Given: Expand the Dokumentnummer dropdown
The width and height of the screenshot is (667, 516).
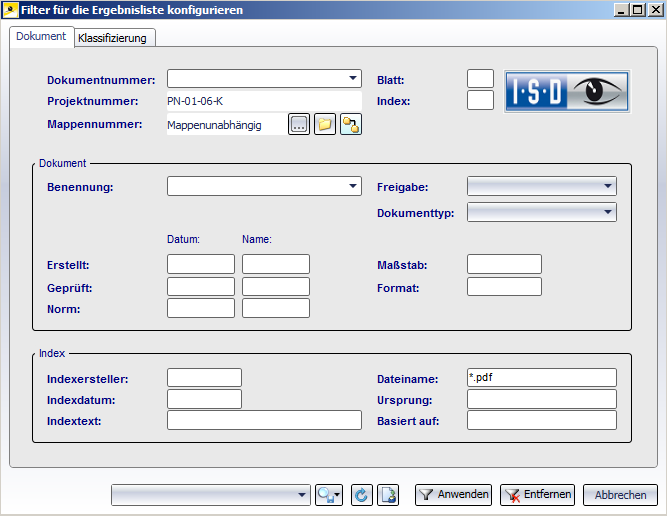Looking at the screenshot, I should (353, 78).
